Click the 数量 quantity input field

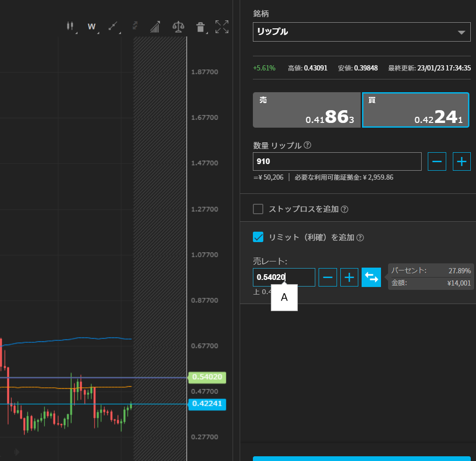pos(337,162)
